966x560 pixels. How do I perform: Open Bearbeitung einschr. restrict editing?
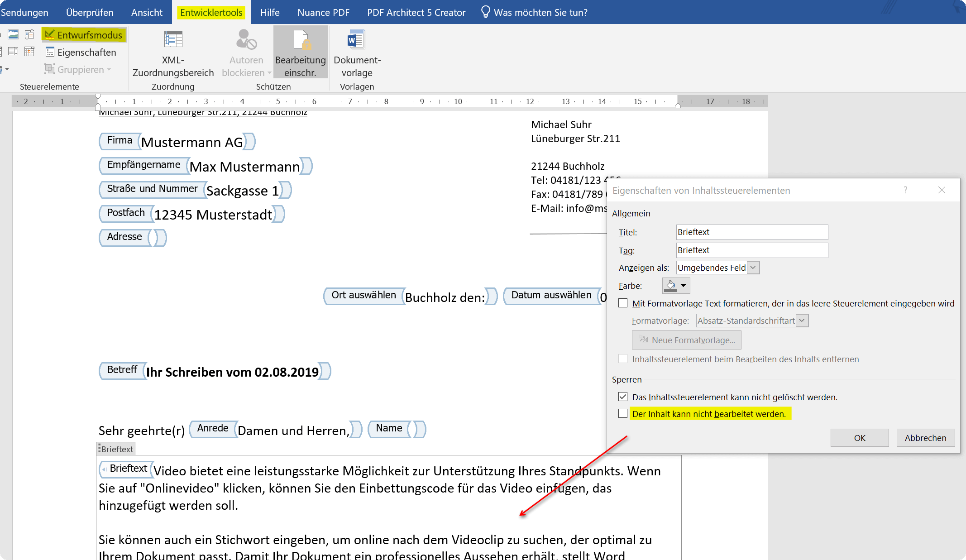(x=301, y=53)
